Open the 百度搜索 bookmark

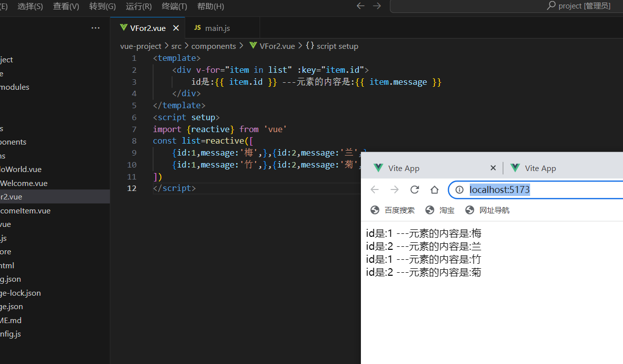pyautogui.click(x=392, y=210)
